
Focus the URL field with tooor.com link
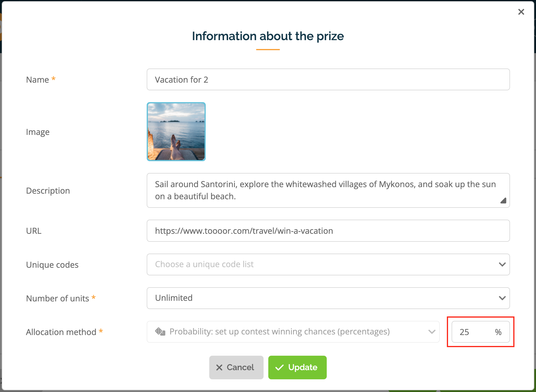pyautogui.click(x=328, y=231)
